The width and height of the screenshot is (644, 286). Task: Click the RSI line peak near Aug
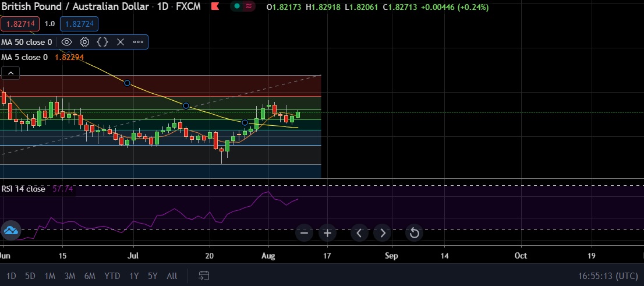click(x=268, y=192)
